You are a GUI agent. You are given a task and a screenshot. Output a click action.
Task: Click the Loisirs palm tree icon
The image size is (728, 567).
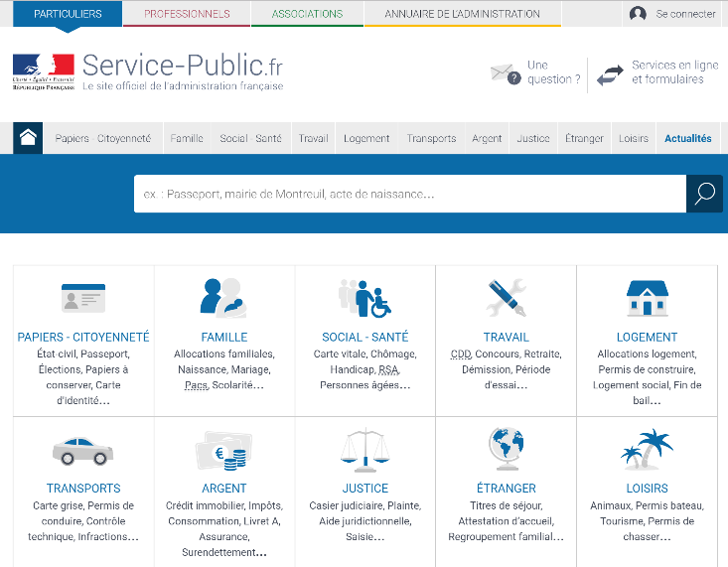tap(647, 450)
